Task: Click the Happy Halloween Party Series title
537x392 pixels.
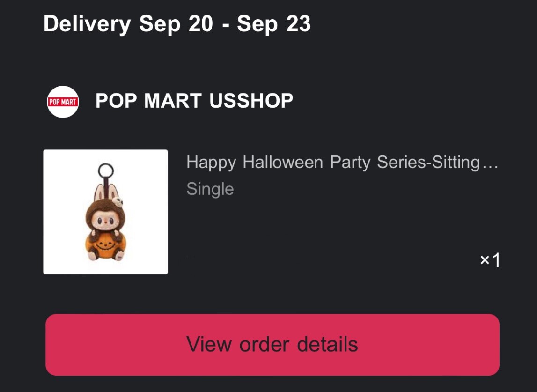Action: click(x=332, y=163)
